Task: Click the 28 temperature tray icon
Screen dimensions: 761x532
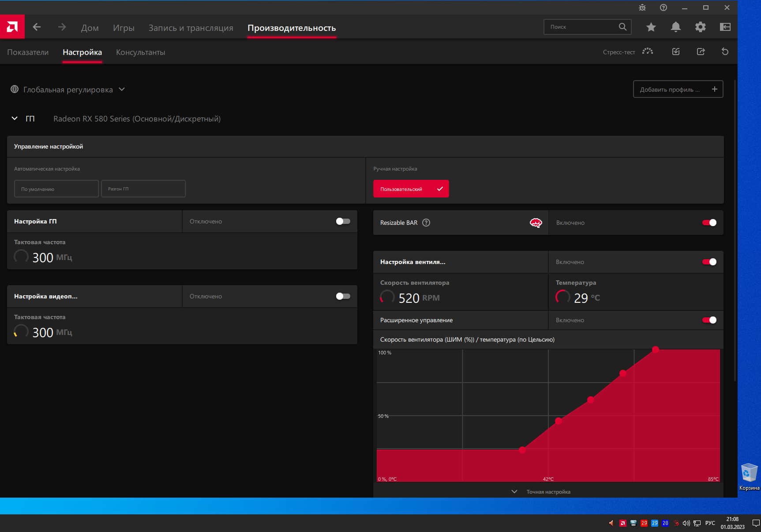Action: (x=665, y=523)
